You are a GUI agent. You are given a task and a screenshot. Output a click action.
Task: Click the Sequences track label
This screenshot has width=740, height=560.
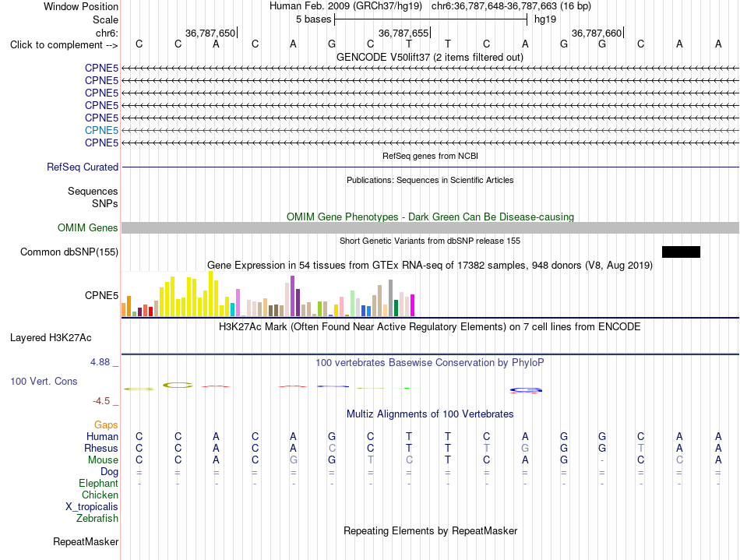click(x=93, y=191)
